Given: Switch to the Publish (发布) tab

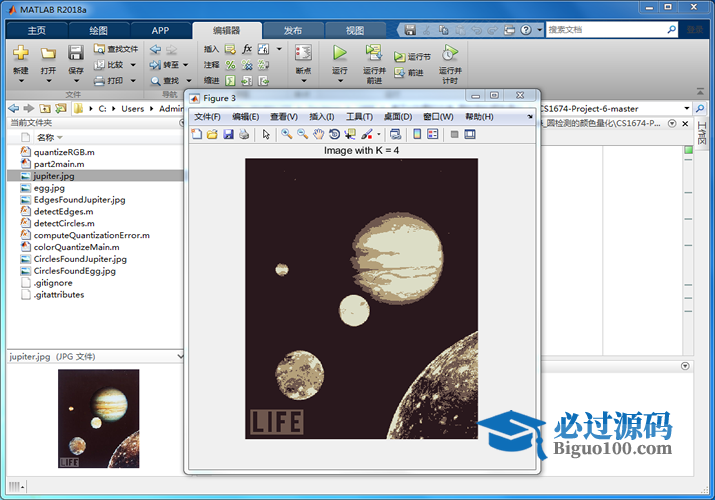Looking at the screenshot, I should [293, 31].
